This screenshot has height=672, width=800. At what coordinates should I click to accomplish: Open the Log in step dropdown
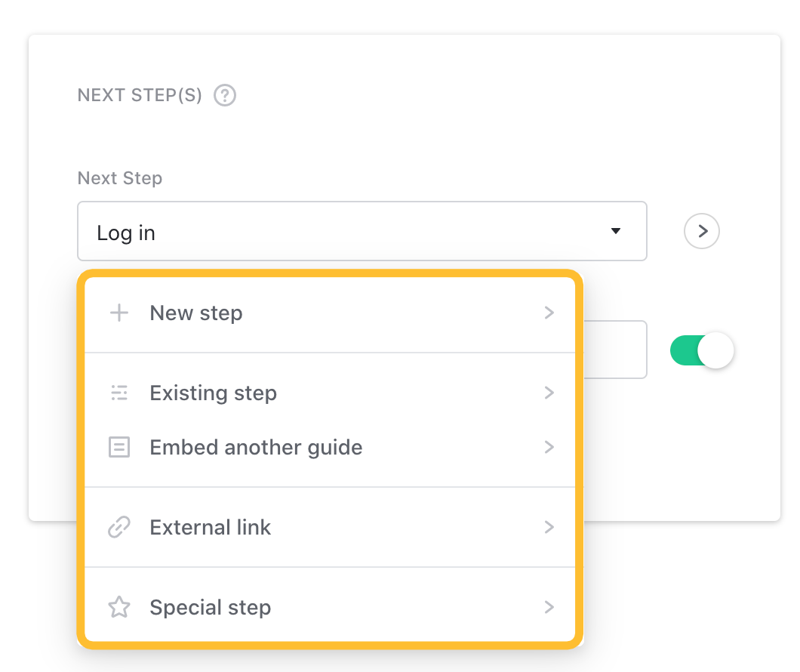click(362, 231)
